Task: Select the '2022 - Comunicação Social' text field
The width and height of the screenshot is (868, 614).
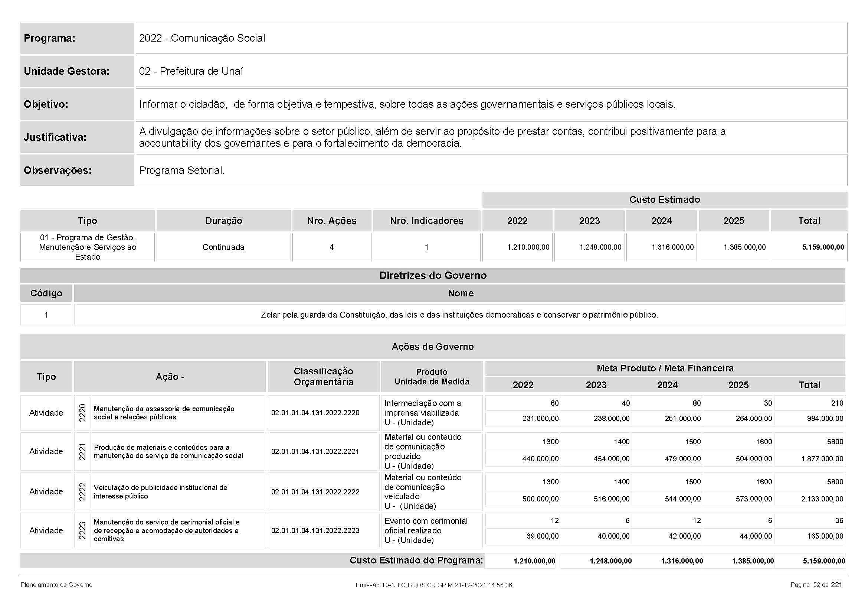Action: 202,38
